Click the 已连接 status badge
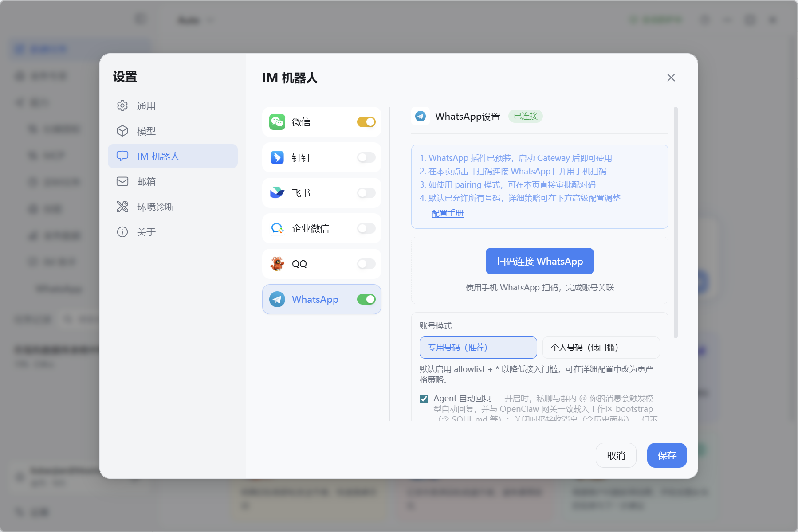 pos(526,116)
